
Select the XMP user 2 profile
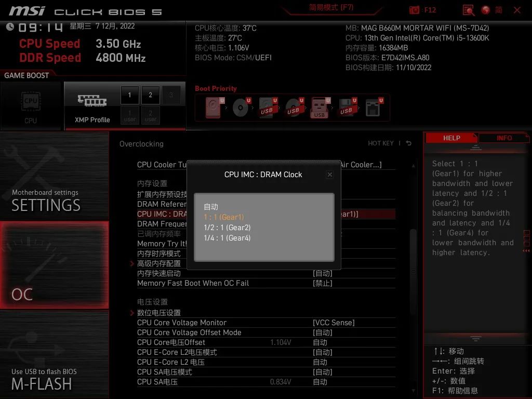click(x=150, y=115)
